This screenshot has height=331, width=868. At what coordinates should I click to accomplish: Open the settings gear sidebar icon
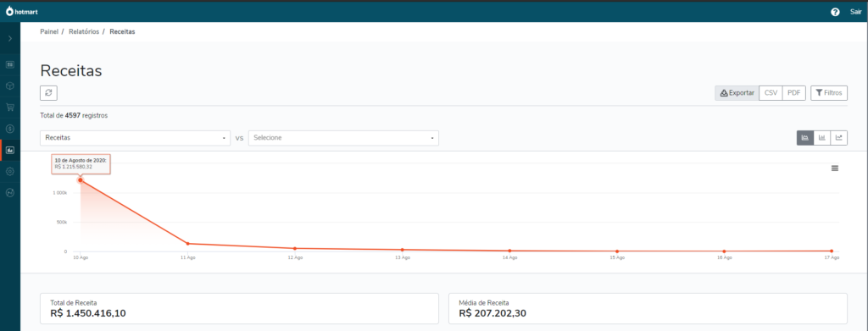click(10, 171)
